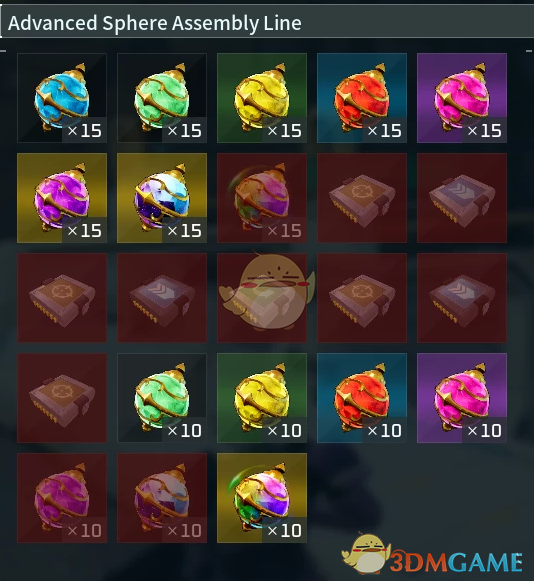Select the red sphere x15 recipe

pyautogui.click(x=362, y=98)
